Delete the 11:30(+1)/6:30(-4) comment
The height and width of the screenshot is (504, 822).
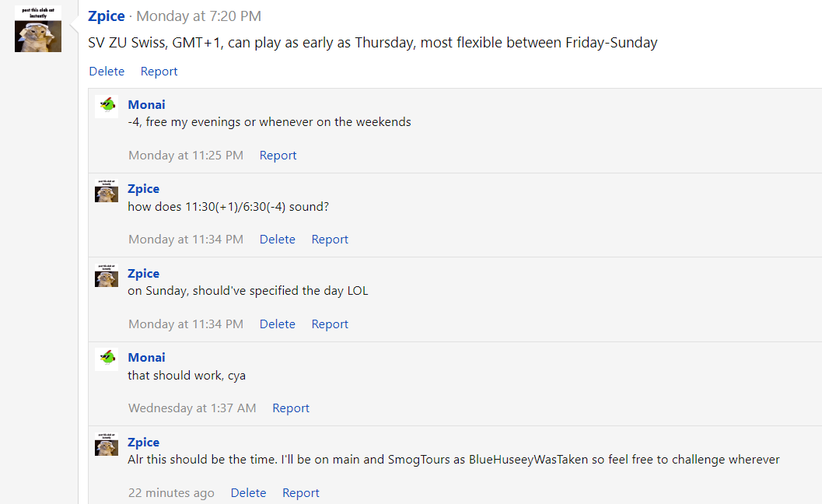278,239
